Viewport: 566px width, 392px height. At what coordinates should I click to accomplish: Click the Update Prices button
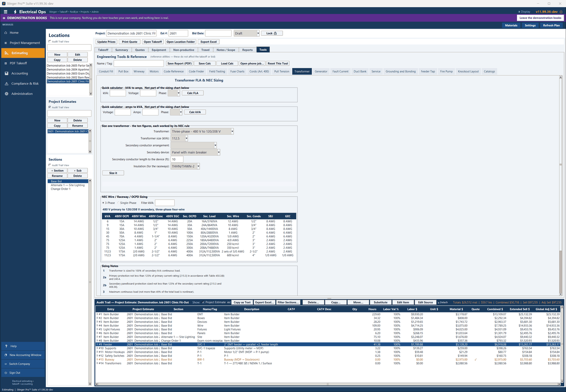(x=106, y=42)
